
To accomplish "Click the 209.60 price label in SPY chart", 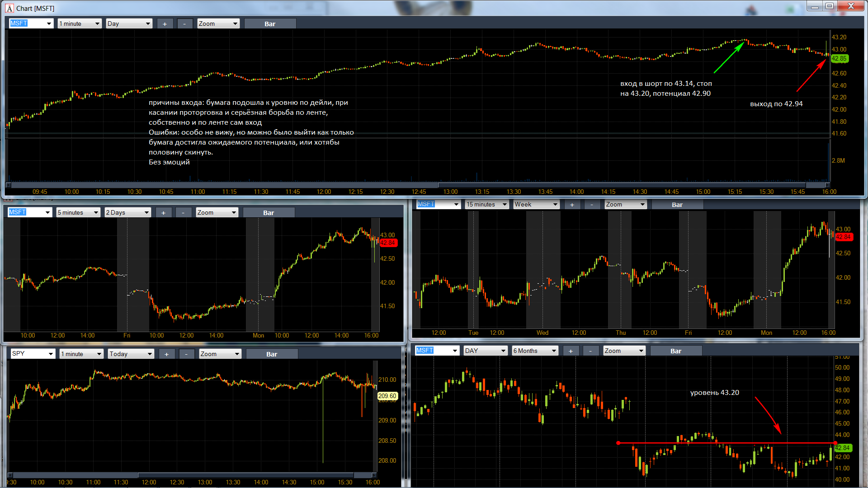I will (387, 396).
